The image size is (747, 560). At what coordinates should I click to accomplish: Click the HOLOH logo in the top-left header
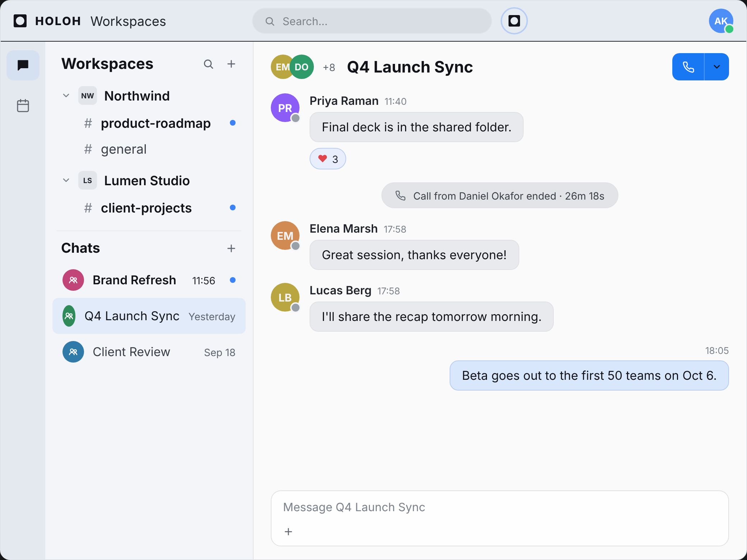pyautogui.click(x=47, y=21)
